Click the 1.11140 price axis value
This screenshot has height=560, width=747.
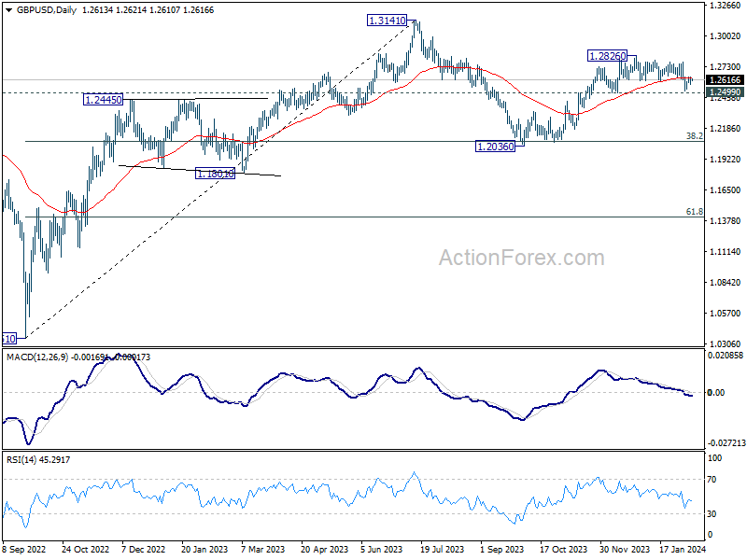pos(725,251)
